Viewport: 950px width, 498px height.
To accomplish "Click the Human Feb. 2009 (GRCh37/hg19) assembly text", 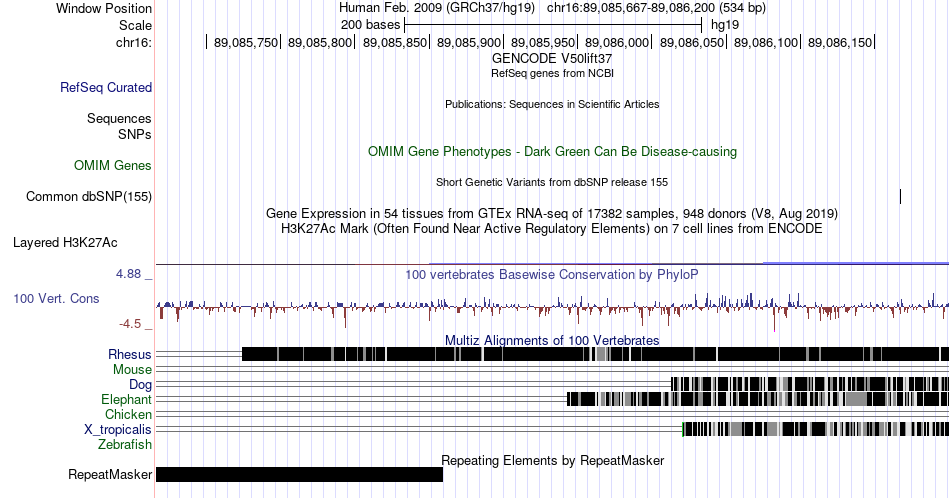I will (437, 8).
